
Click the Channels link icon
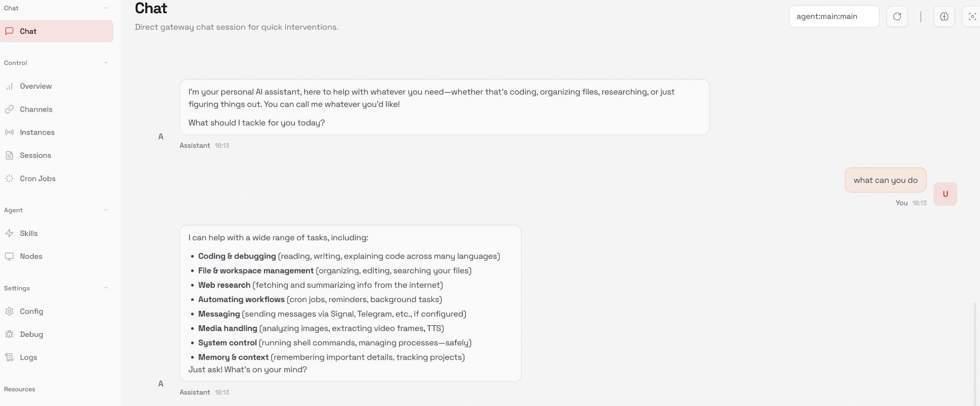10,109
